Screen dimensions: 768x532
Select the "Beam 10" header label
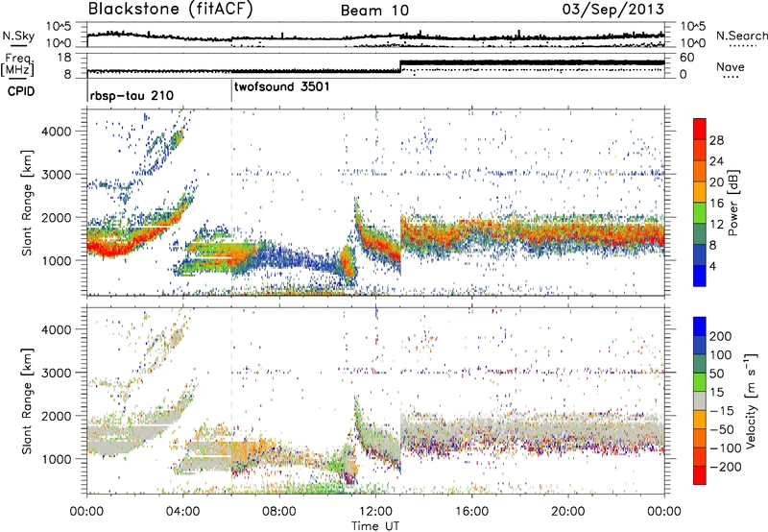coord(374,11)
